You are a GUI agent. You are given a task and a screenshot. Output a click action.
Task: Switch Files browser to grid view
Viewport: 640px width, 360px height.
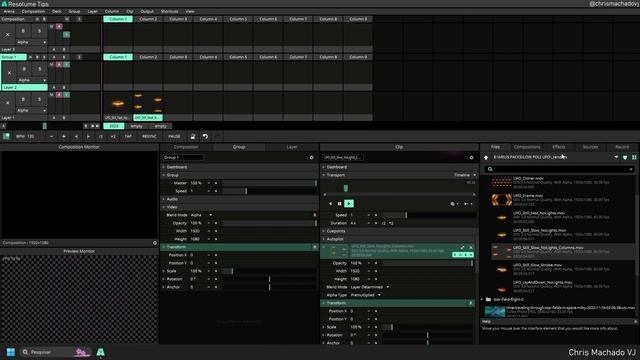click(x=634, y=158)
